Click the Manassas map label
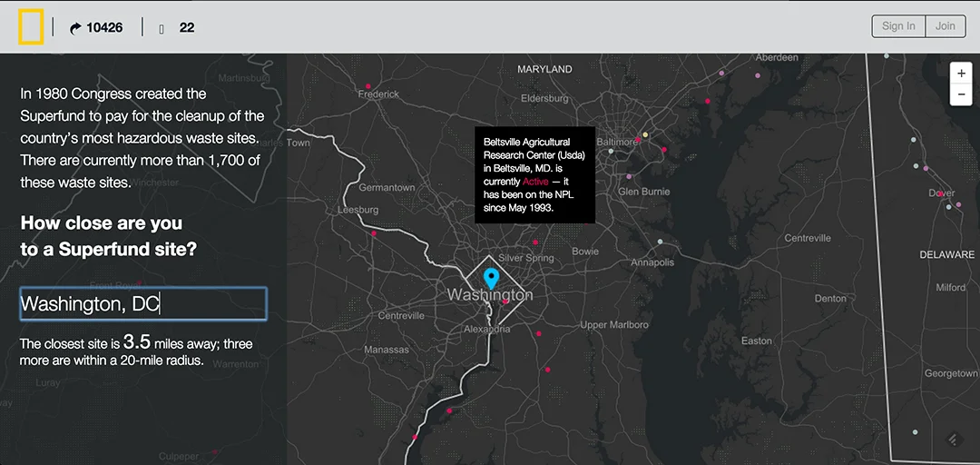 point(387,350)
